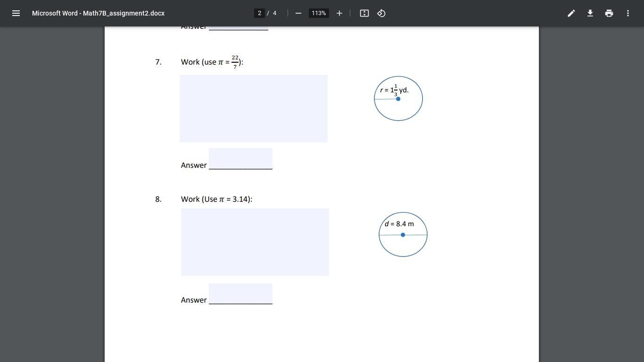Click the radius label 'r = 1 1/3 yd.'
Screen dimensions: 644x362
click(x=395, y=90)
